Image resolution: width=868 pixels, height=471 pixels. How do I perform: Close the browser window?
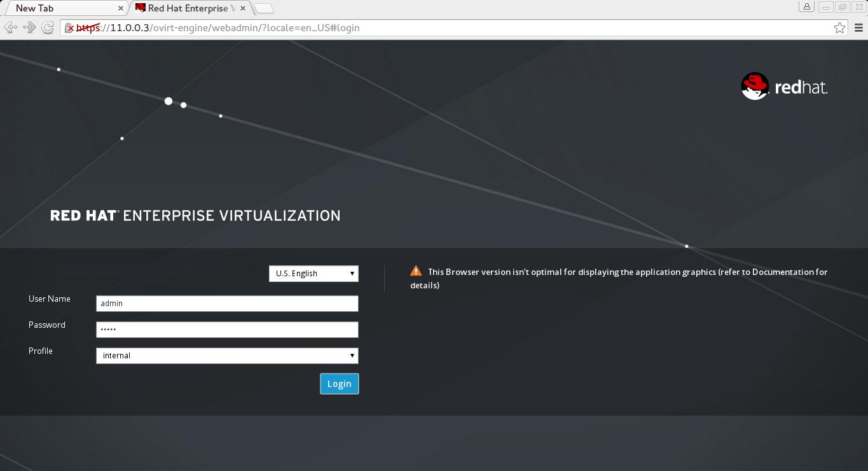[x=858, y=7]
